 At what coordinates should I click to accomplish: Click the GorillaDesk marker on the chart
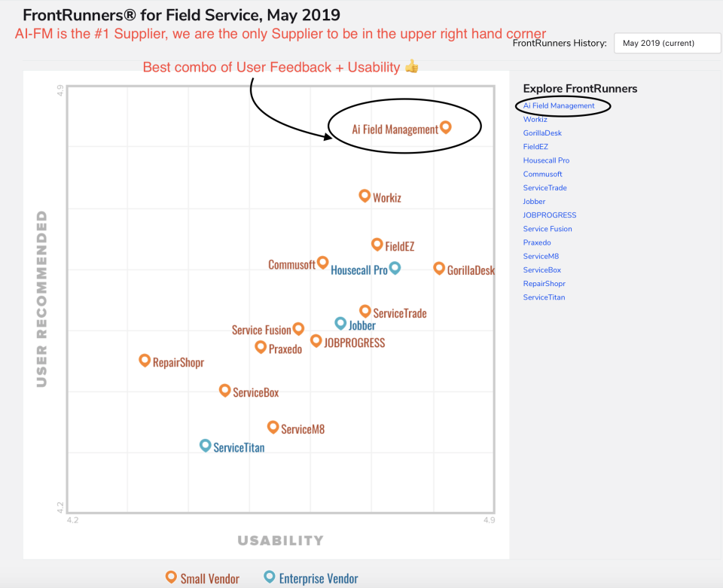coord(439,268)
